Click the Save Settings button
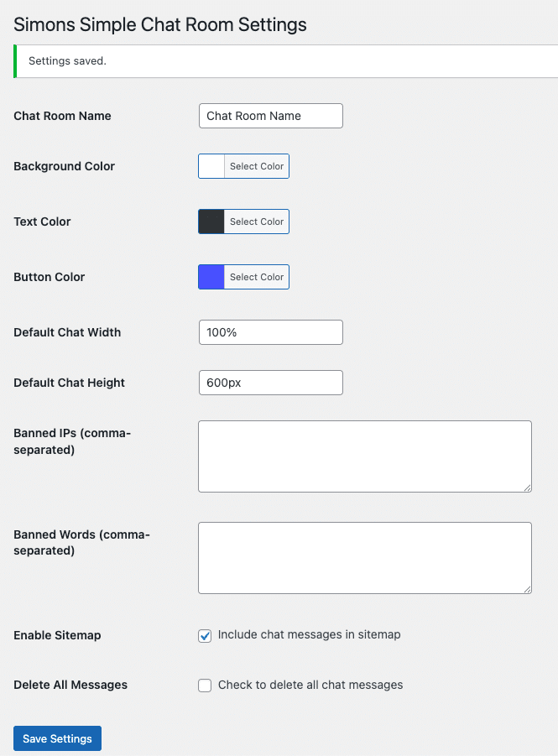 pyautogui.click(x=57, y=738)
